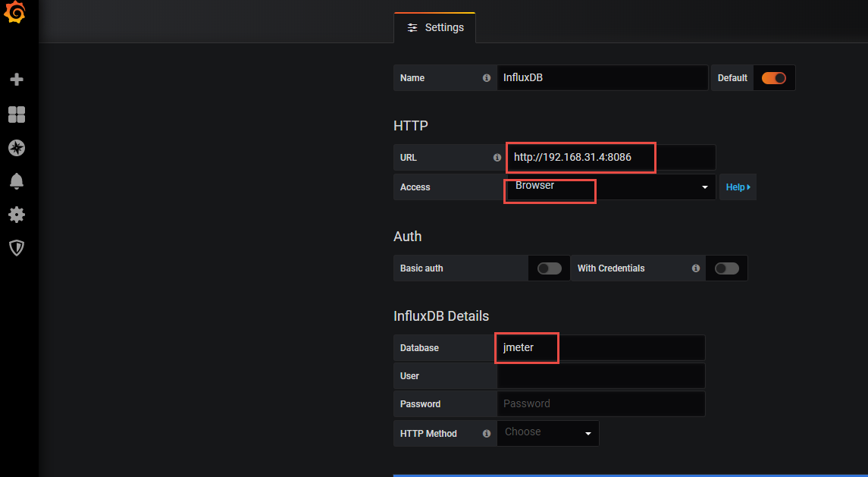Open the Create plus menu icon
868x477 pixels.
pyautogui.click(x=17, y=80)
